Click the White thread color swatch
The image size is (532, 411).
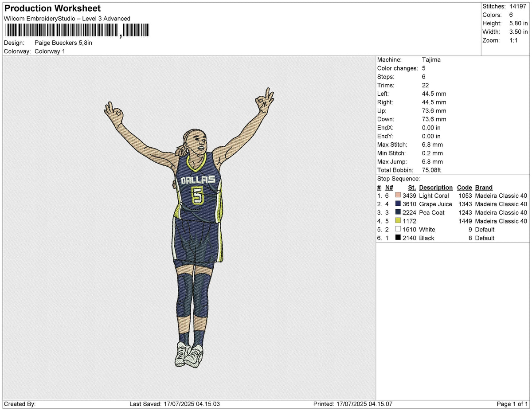(398, 229)
